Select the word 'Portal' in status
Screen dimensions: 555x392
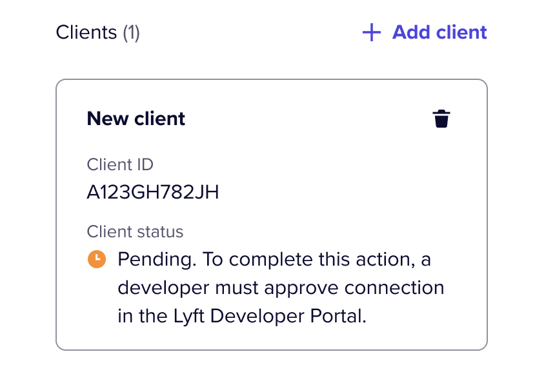coord(338,316)
